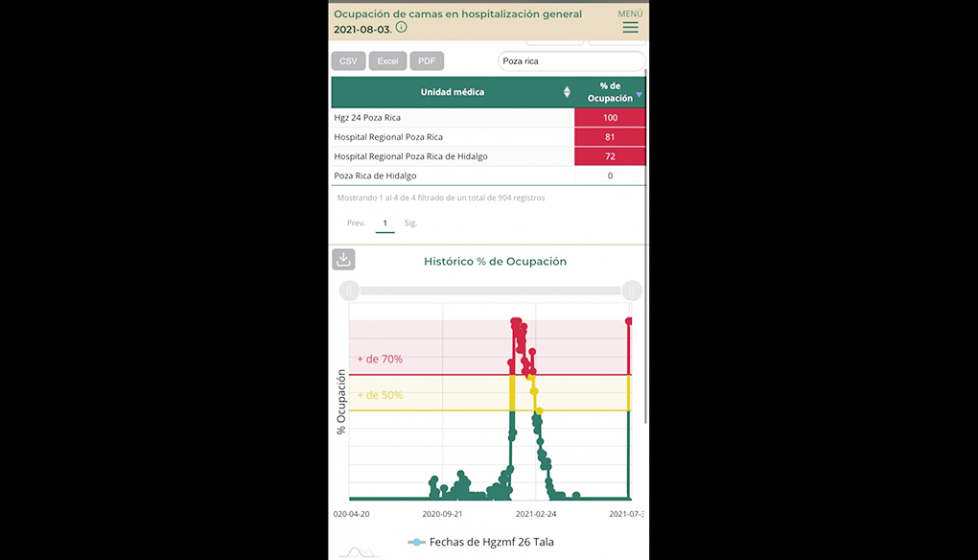Go to previous page with Prev.

pos(356,222)
